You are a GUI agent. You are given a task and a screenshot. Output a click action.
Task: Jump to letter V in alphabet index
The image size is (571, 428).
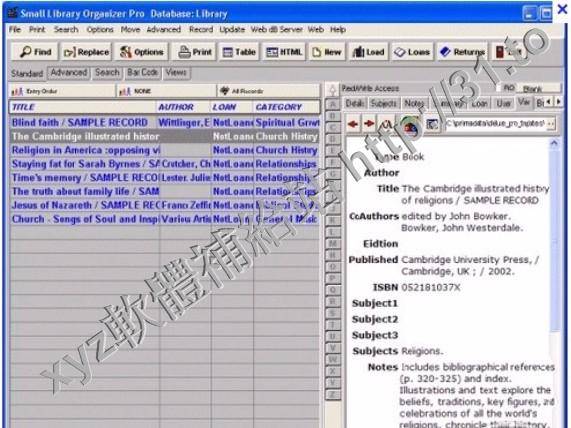click(x=332, y=347)
